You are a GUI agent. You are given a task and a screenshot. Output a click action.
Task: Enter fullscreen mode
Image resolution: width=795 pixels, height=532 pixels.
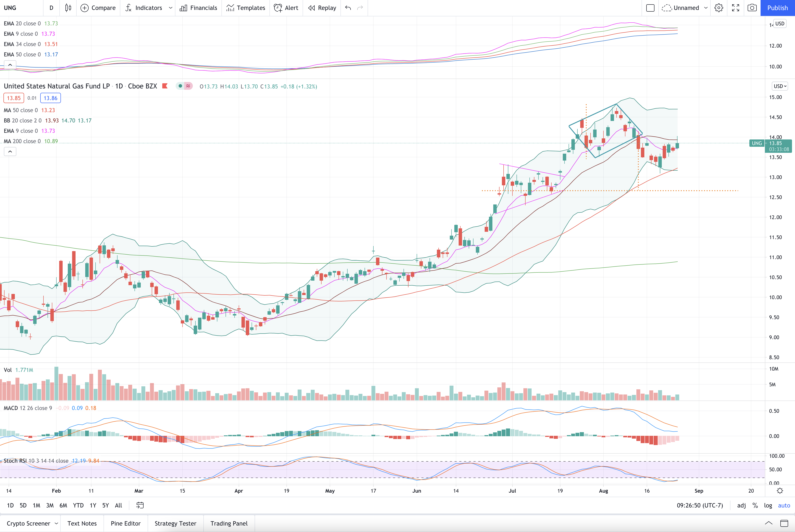pyautogui.click(x=736, y=8)
